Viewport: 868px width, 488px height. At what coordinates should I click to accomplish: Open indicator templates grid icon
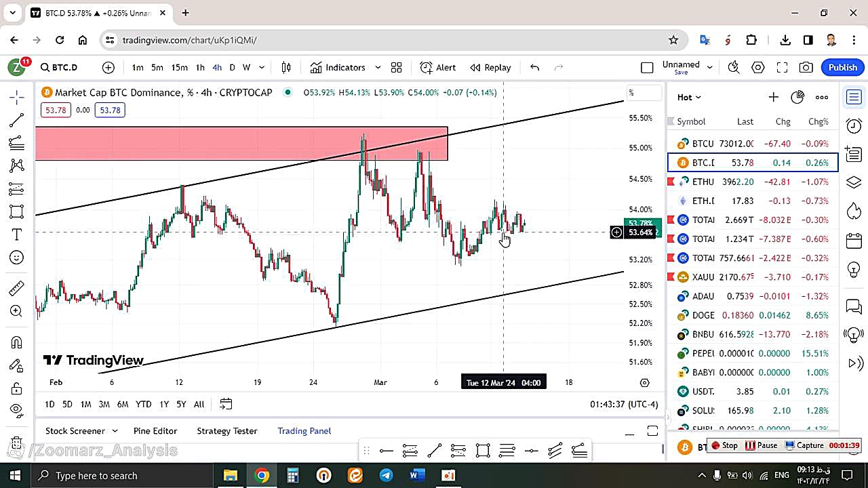396,67
